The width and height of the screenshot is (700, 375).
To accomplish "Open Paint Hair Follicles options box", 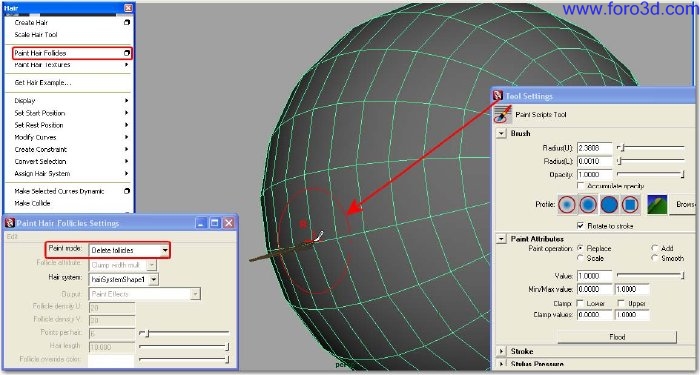I will point(127,53).
